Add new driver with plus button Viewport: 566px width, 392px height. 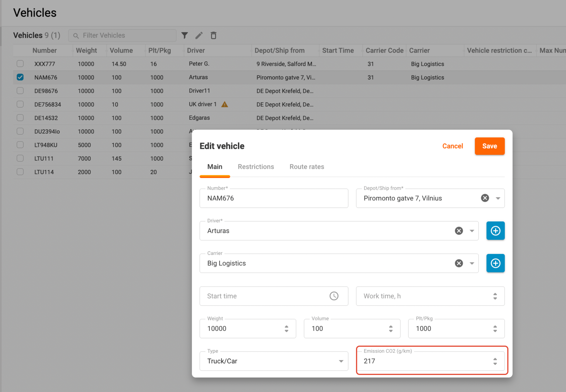[495, 231]
